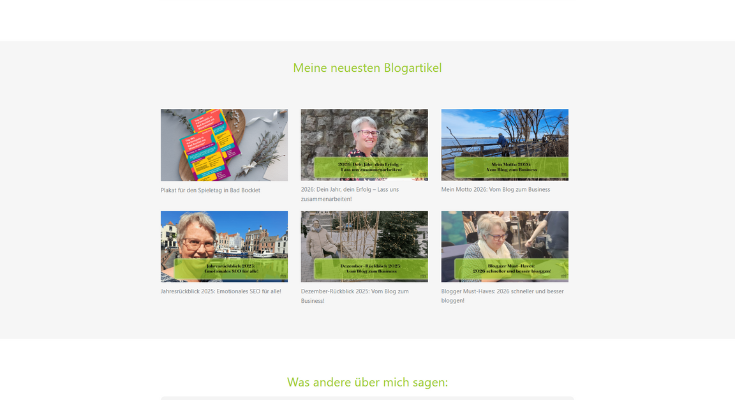Click the 'Was andere über mich sagen:' heading
Image resolution: width=735 pixels, height=400 pixels.
(367, 382)
